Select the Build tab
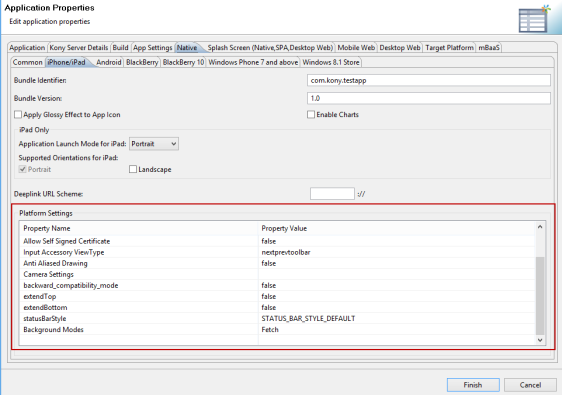 click(120, 48)
